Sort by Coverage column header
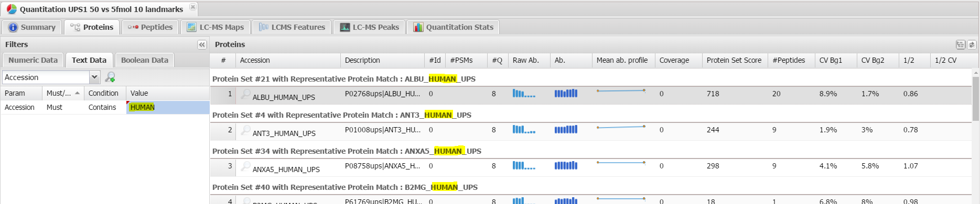This screenshot has width=980, height=204. [x=679, y=60]
